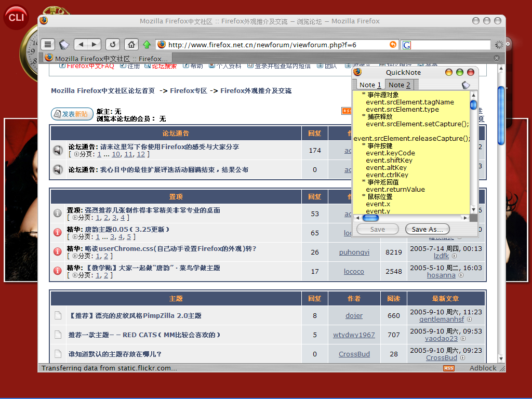
Task: Click latest-post arrow icon next to yaodao23
Action: pyautogui.click(x=463, y=339)
